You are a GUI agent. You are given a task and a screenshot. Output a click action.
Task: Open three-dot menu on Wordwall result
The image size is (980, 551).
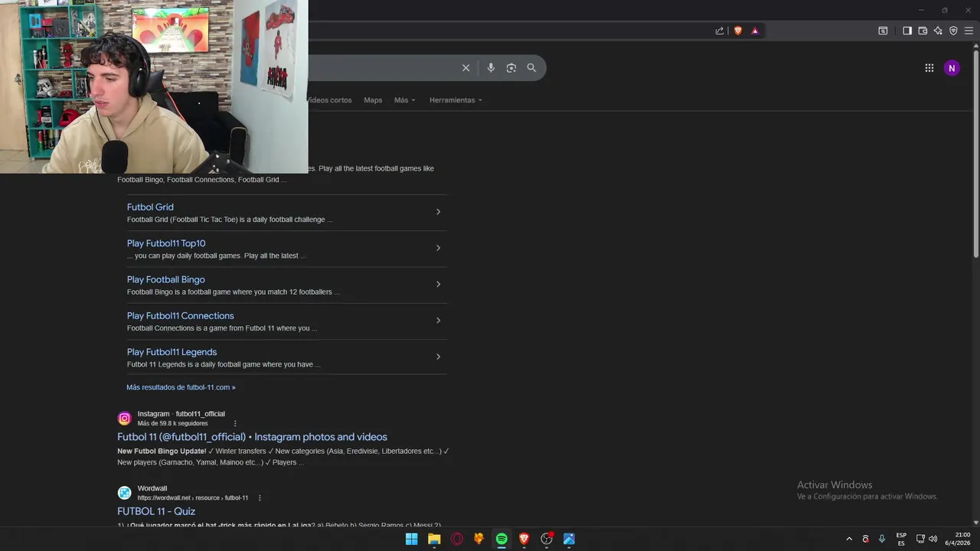(x=260, y=497)
